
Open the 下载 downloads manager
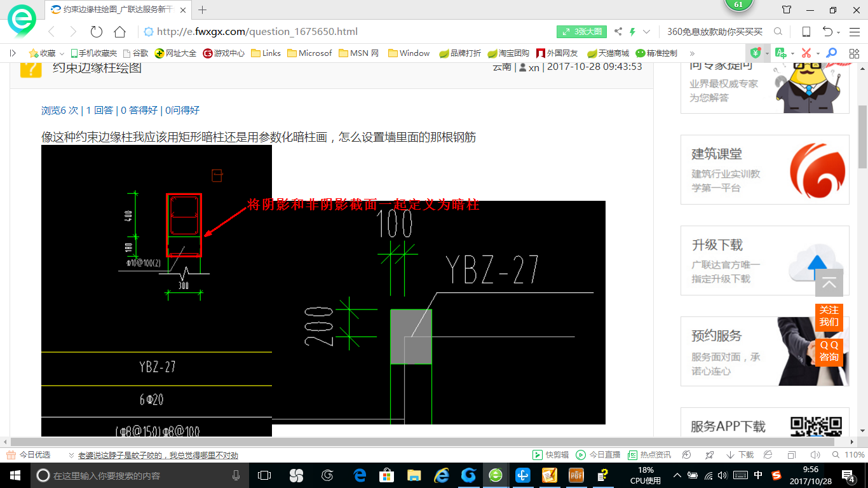[x=740, y=455]
